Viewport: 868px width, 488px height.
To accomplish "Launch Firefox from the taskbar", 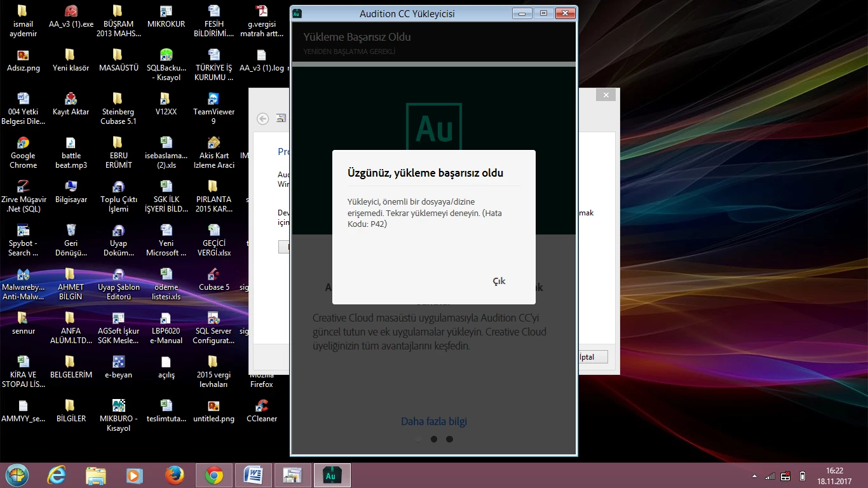I will point(174,475).
